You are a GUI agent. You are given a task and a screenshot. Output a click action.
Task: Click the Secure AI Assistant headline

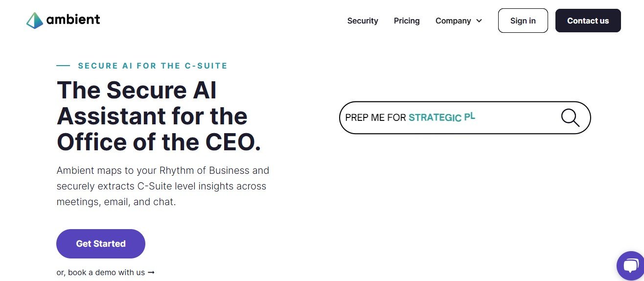(159, 116)
